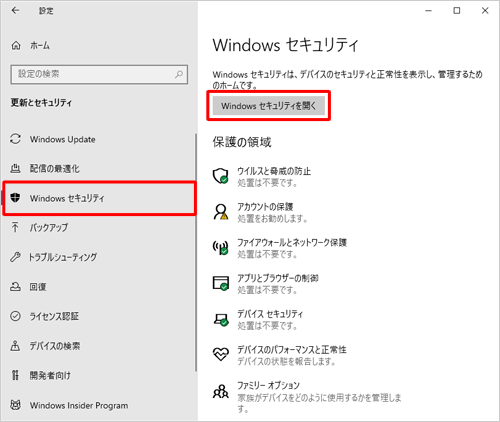The width and height of the screenshot is (500, 422).
Task: Open ファイアウォールとネットワーク保護
Action: pyautogui.click(x=292, y=243)
